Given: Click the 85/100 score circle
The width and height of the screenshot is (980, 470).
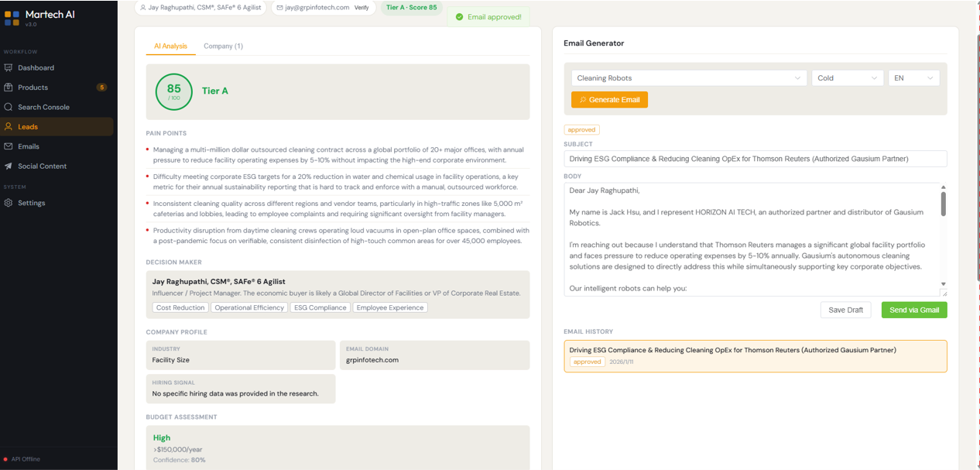Looking at the screenshot, I should click(x=173, y=91).
